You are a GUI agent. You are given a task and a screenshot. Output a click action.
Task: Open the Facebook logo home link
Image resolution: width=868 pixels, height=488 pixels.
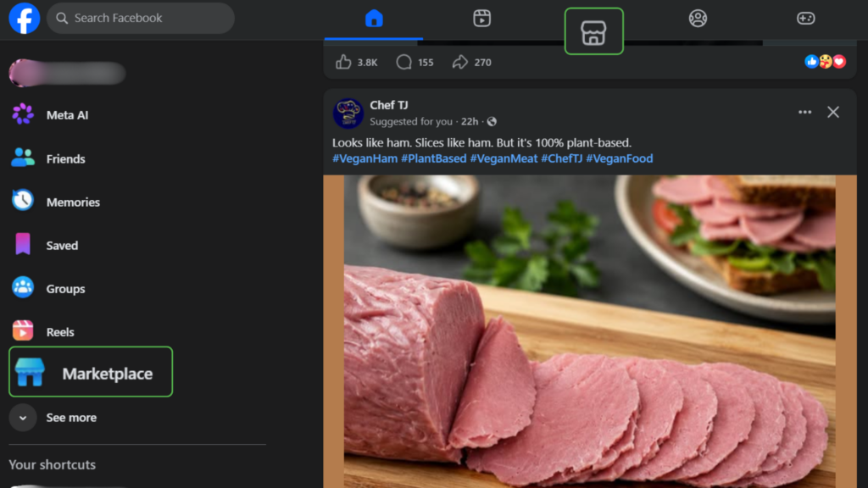[x=25, y=18]
